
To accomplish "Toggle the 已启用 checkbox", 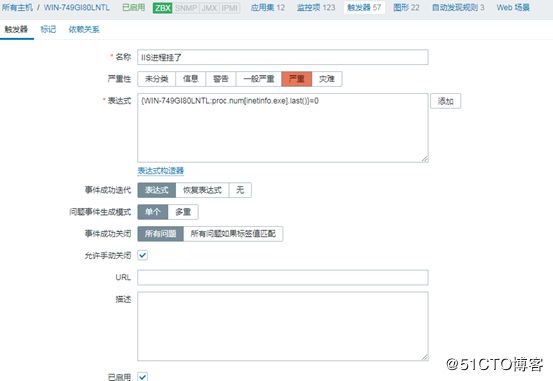I will pos(143,377).
